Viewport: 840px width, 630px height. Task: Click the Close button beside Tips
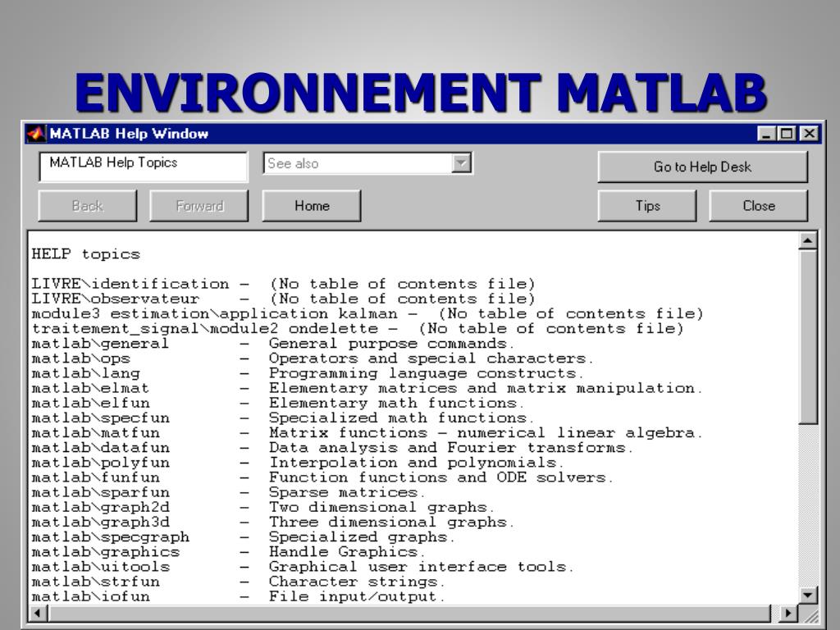coord(759,206)
